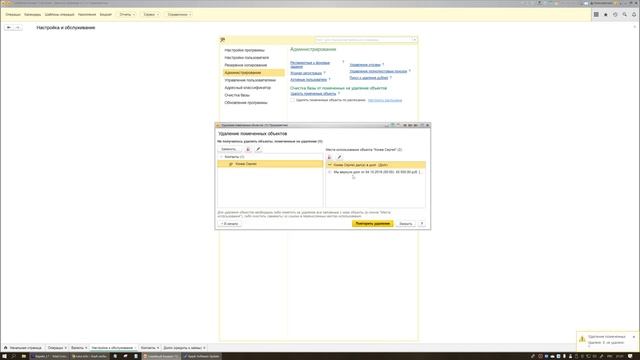Open the Календарь menu item
Image resolution: width=640 pixels, height=360 pixels.
pos(32,14)
